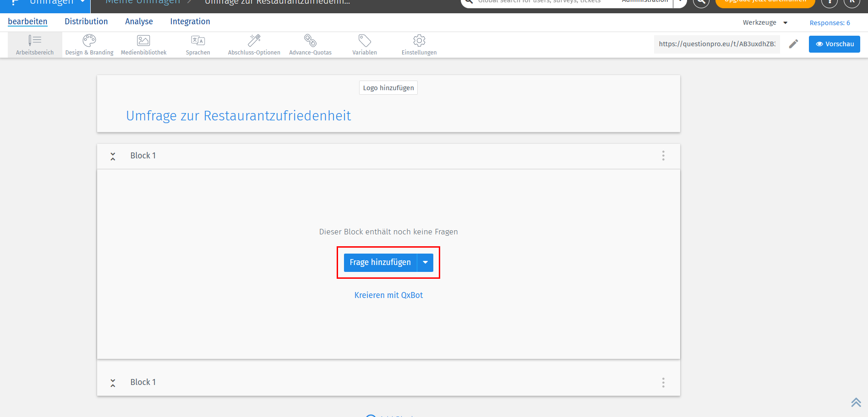
Task: Click the upper Block 1 title text
Action: point(143,156)
